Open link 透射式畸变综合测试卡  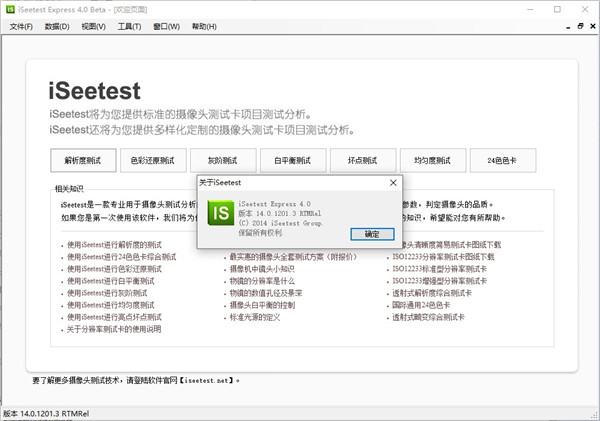428,317
